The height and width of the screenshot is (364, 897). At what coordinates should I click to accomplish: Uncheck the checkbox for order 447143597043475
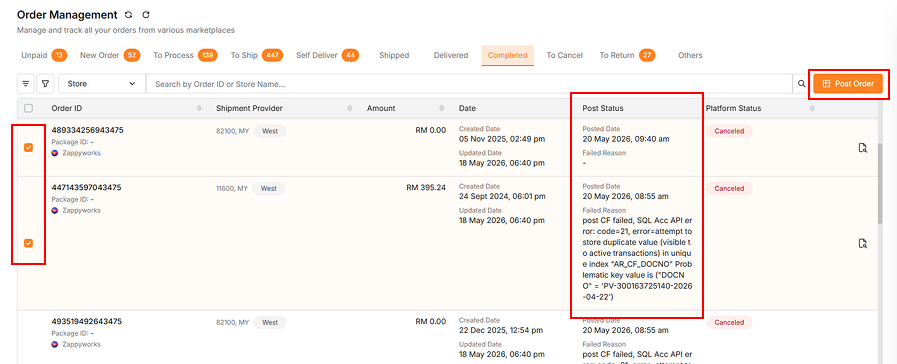[x=29, y=243]
